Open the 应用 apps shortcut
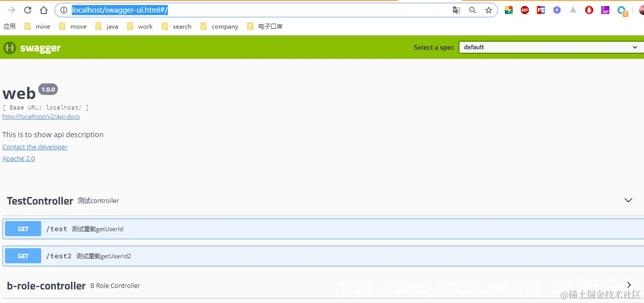The height and width of the screenshot is (303, 644). pos(10,27)
